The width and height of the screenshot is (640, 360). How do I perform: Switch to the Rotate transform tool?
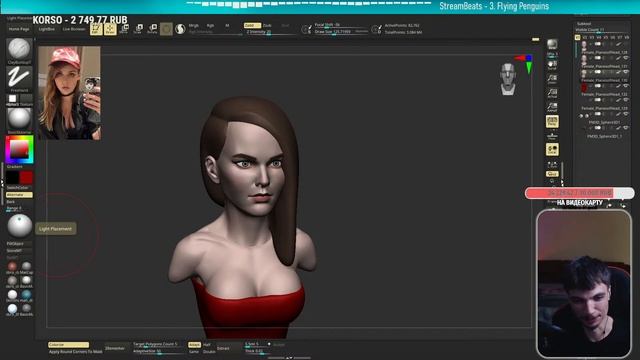click(x=152, y=29)
